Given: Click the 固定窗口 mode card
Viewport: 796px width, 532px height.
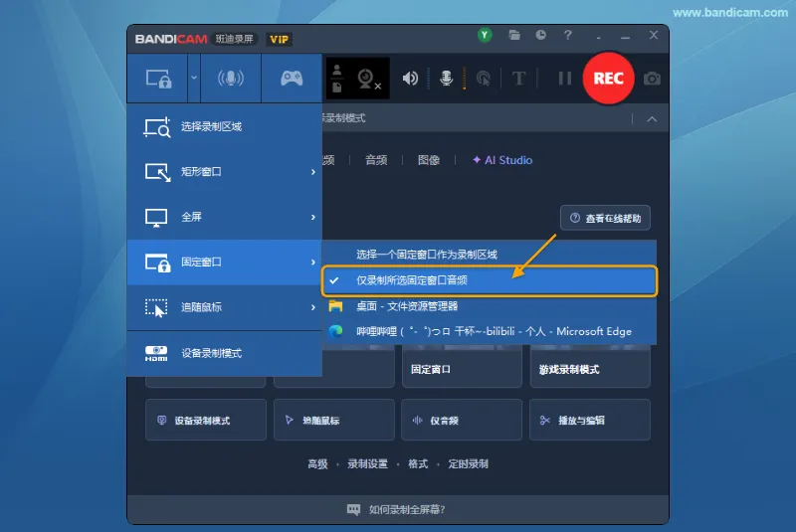Looking at the screenshot, I should coord(462,367).
